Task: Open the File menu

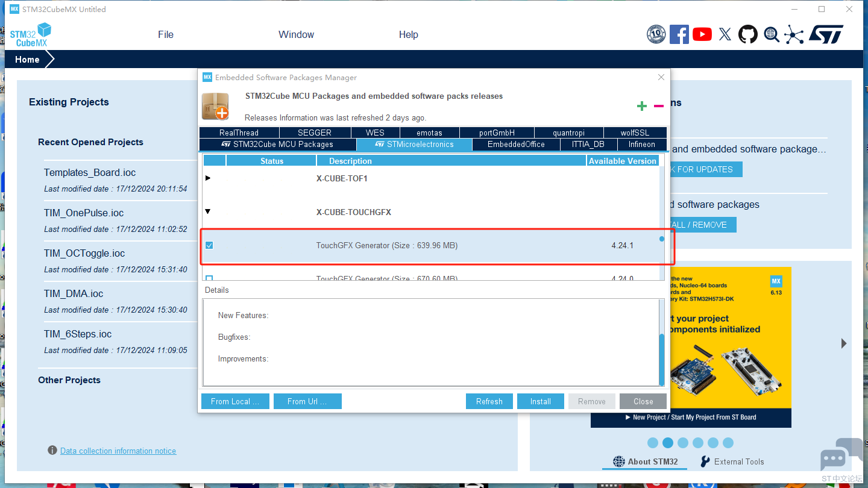Action: 166,35
